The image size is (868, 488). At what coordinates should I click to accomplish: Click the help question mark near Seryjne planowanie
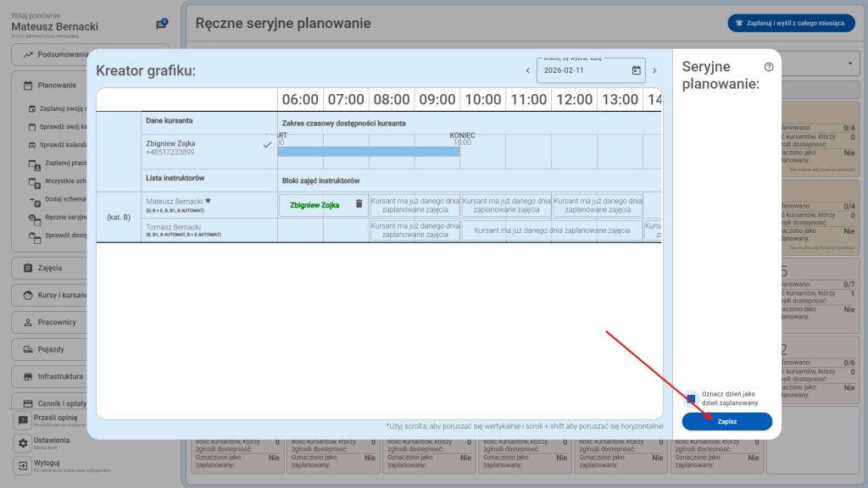(769, 67)
